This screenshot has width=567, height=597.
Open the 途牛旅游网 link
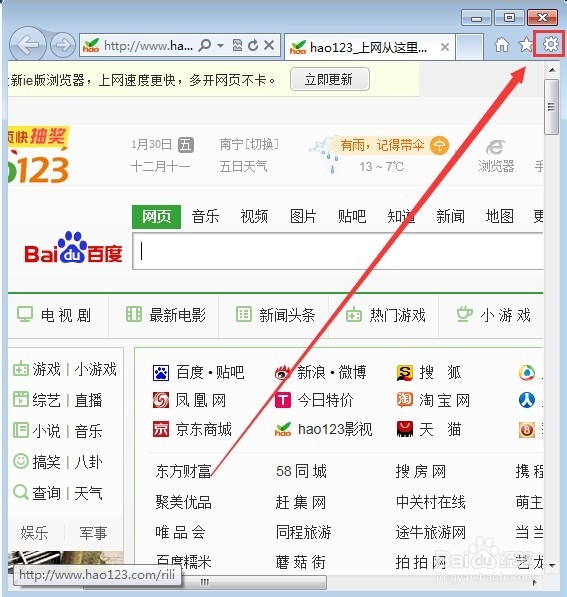431,532
